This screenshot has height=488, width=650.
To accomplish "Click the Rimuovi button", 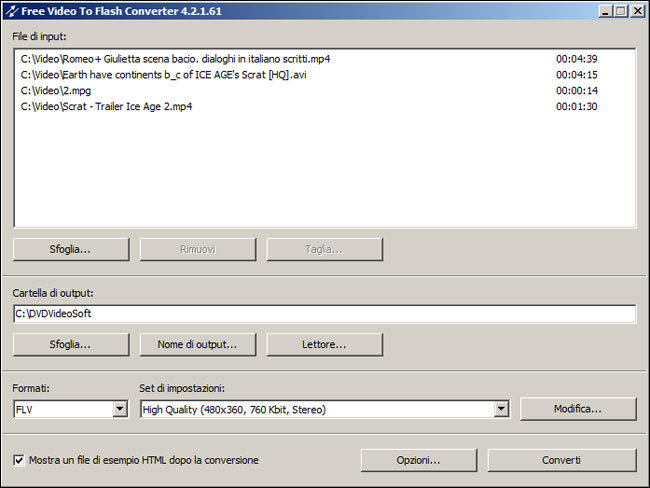I will (197, 249).
